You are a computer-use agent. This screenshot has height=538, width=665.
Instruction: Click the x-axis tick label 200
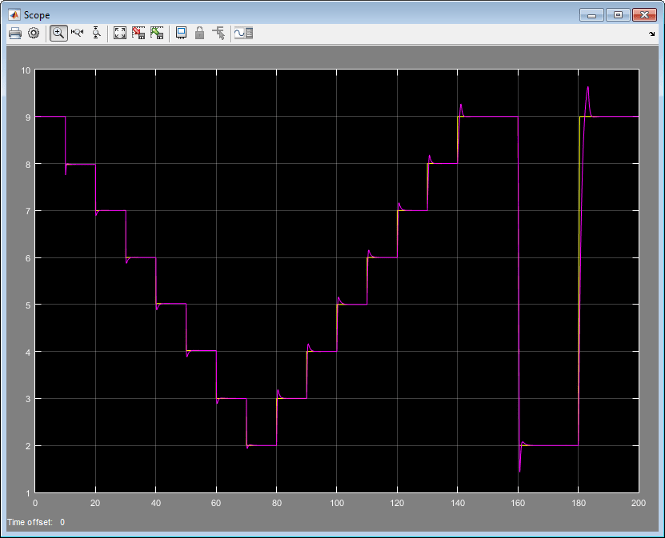tap(638, 503)
